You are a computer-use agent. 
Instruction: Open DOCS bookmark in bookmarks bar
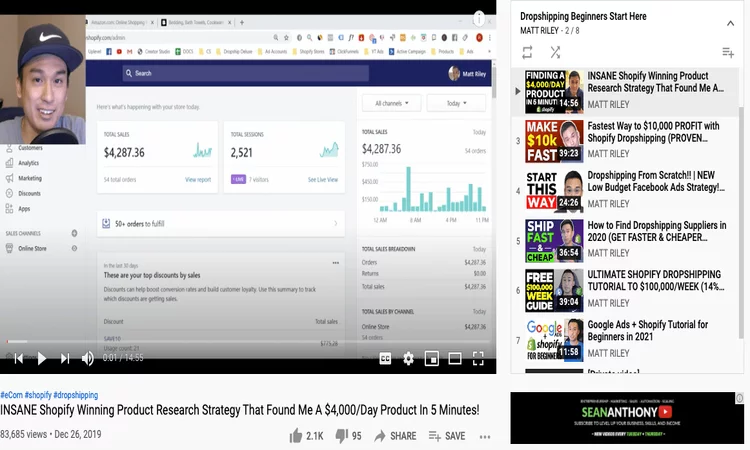pyautogui.click(x=184, y=52)
